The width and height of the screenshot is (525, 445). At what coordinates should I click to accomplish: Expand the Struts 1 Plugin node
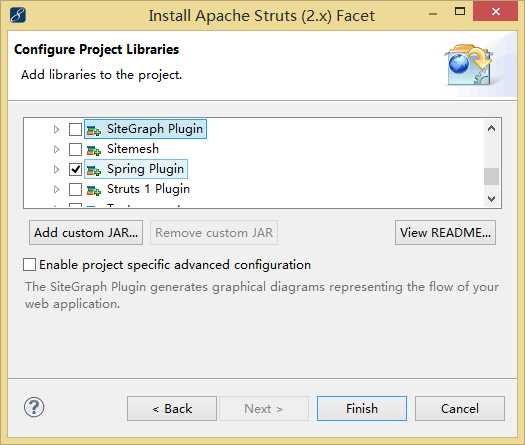[x=56, y=190]
